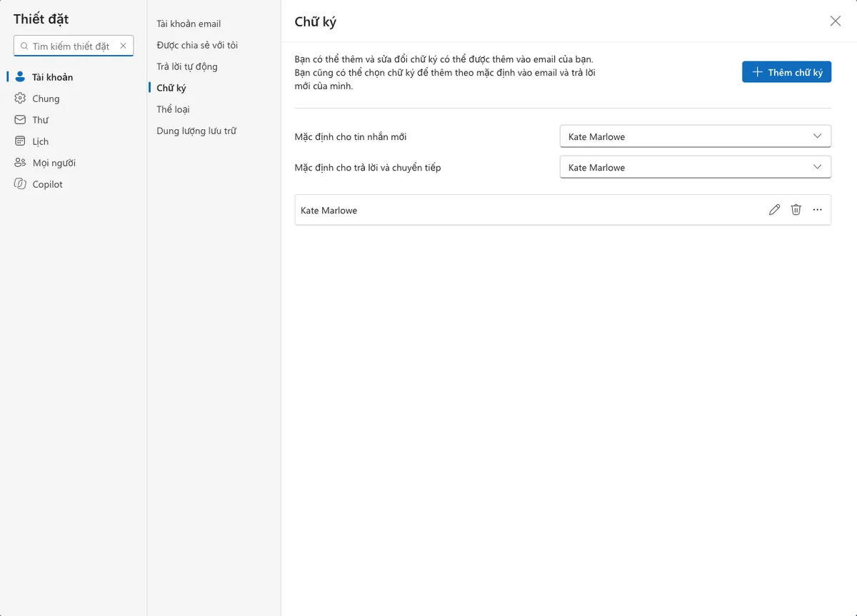Click the Mọi người people icon
Screen dimensions: 857x616
tap(20, 163)
